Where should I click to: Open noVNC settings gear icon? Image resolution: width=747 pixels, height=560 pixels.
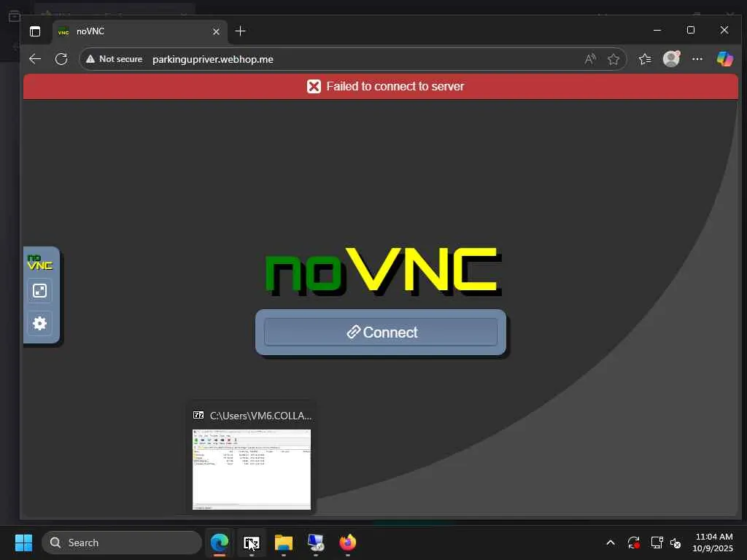[39, 323]
